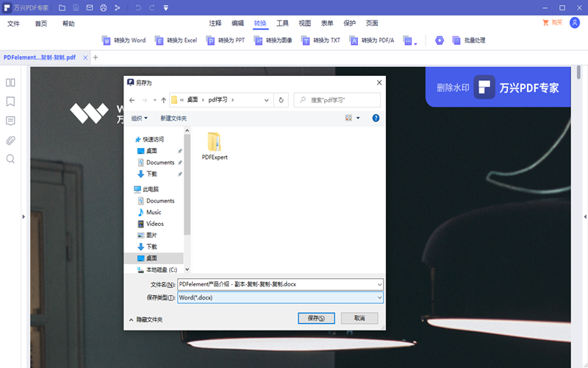Screen dimensions: 588x368
Task: Open attachments paperclip panel
Action: (10, 141)
